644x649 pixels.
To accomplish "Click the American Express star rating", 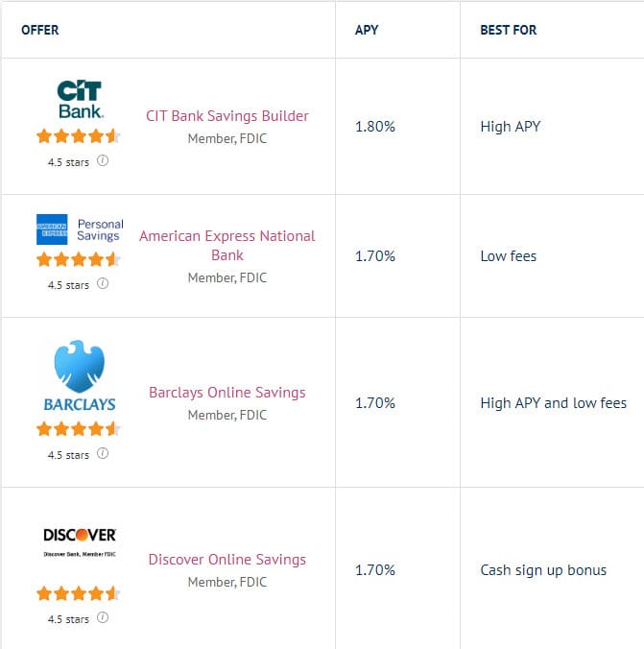I will tap(79, 259).
